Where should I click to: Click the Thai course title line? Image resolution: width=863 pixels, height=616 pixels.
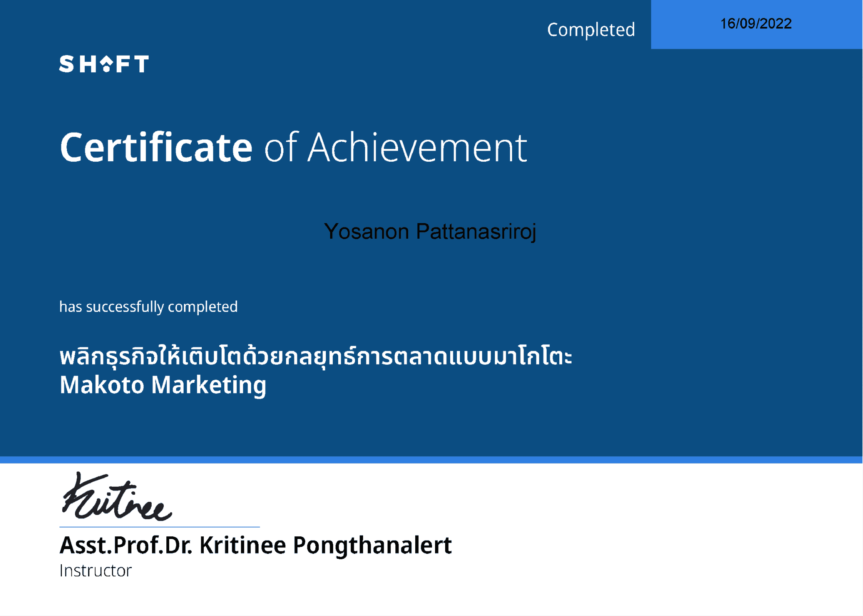pyautogui.click(x=316, y=357)
